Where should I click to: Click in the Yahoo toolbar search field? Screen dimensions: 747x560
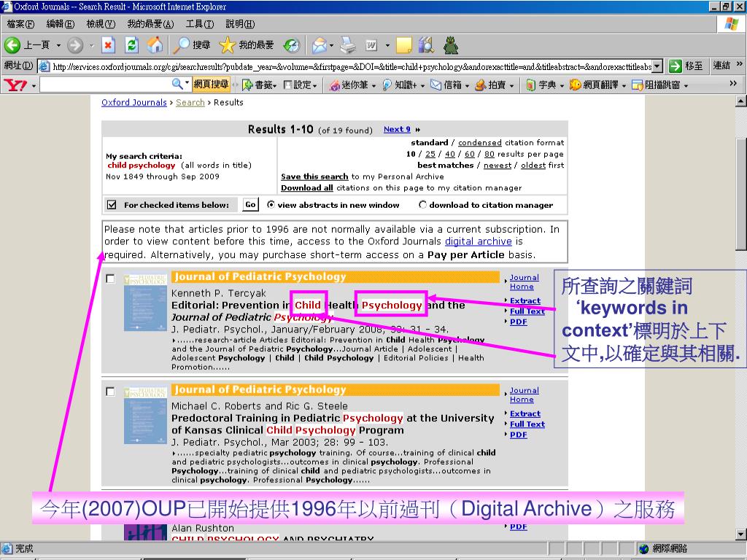[107, 85]
